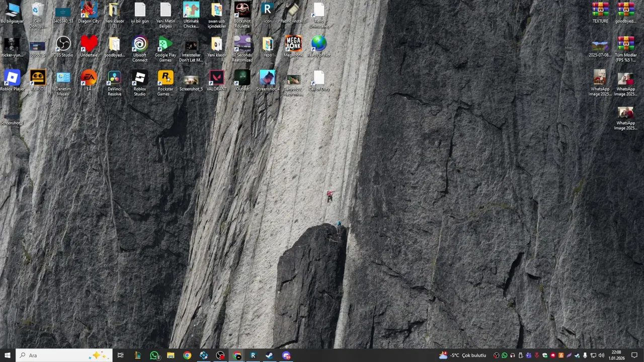This screenshot has height=362, width=644.
Task: Select the Call of Duty shortcut
Action: click(x=319, y=81)
